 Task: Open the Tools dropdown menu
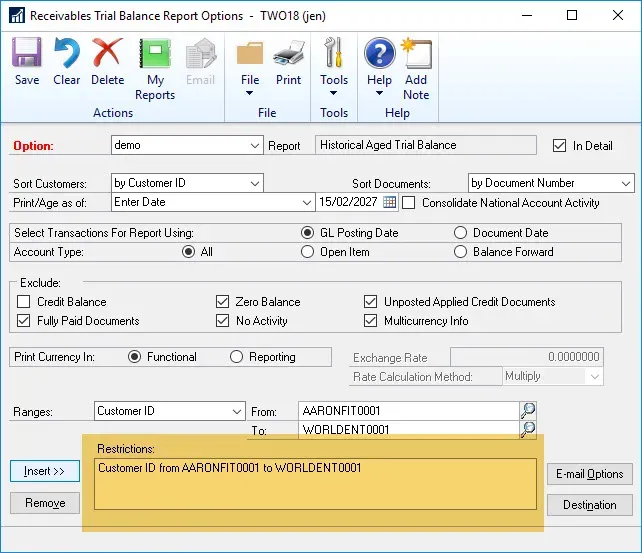coord(334,68)
